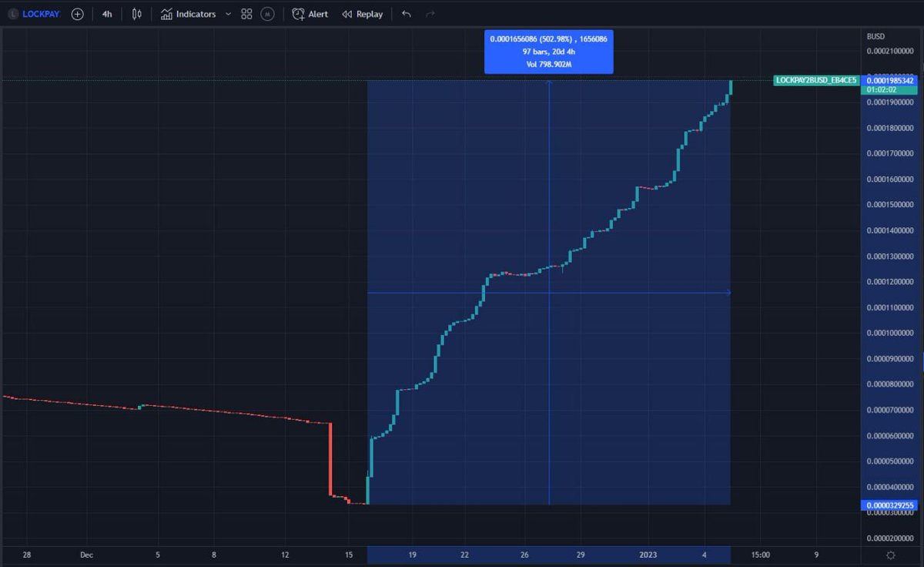Screen dimensions: 924x567
Task: Click the BUSD currency label
Action: [x=875, y=36]
